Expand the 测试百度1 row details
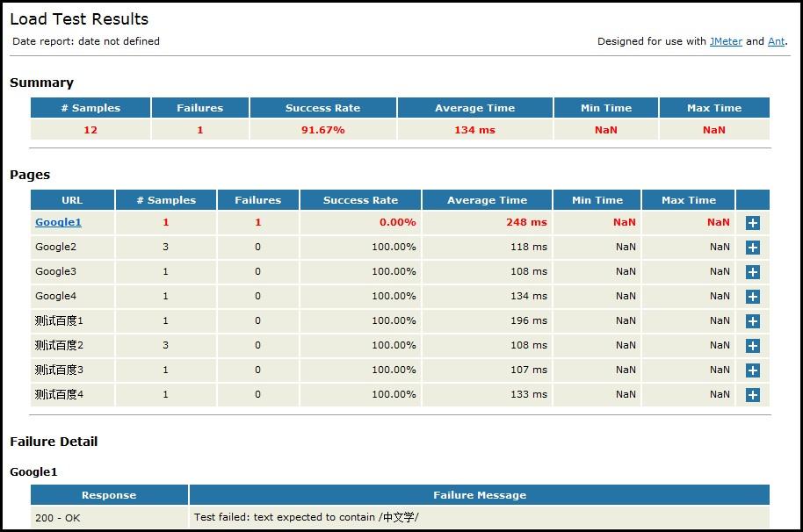This screenshot has height=532, width=803. tap(752, 321)
